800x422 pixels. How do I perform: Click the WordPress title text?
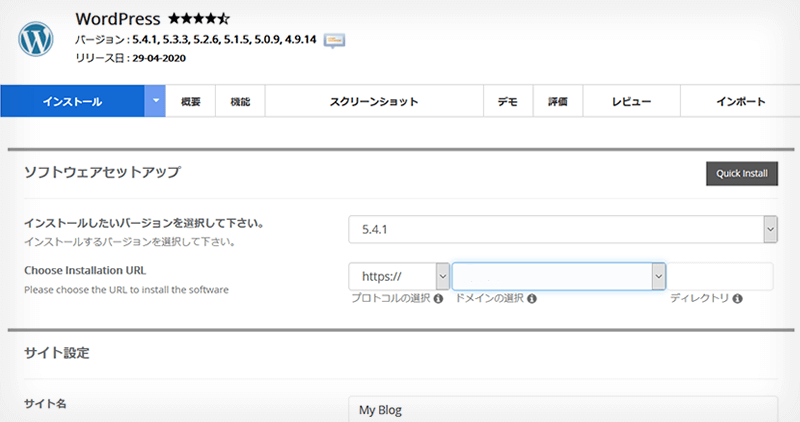point(118,19)
